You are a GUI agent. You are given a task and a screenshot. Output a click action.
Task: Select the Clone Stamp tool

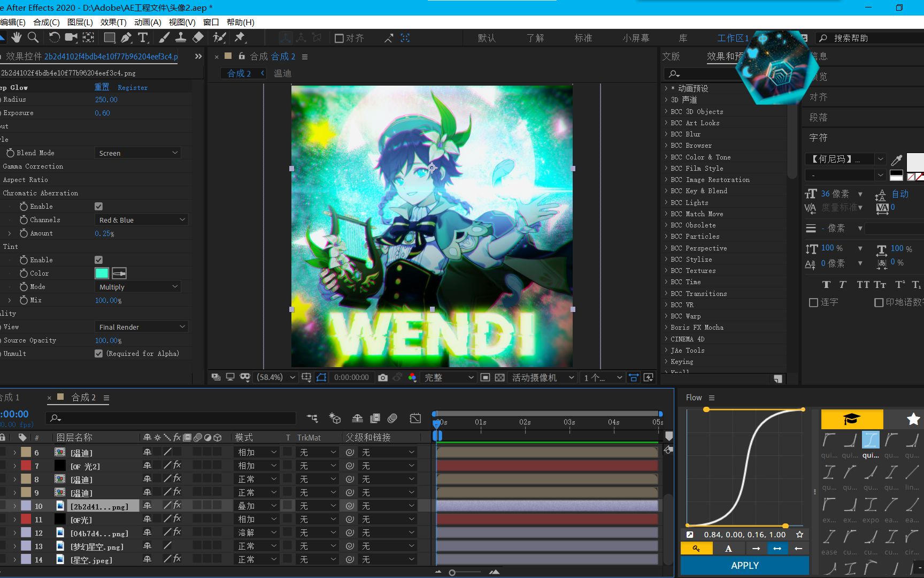point(181,37)
